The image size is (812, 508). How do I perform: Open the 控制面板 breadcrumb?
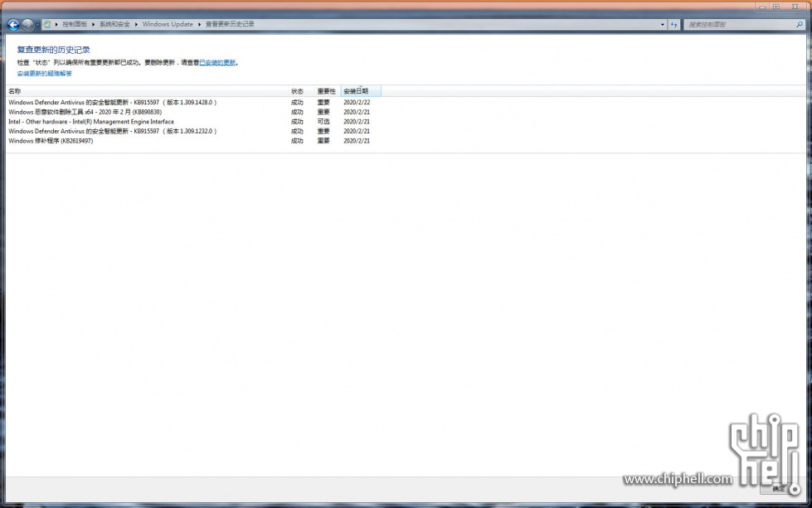75,24
